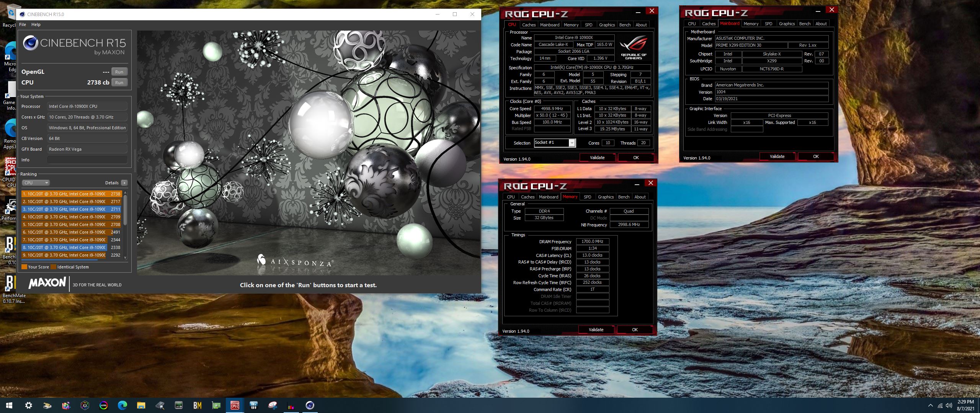This screenshot has width=980, height=413.
Task: Run the OpenGL benchmark
Action: click(119, 72)
